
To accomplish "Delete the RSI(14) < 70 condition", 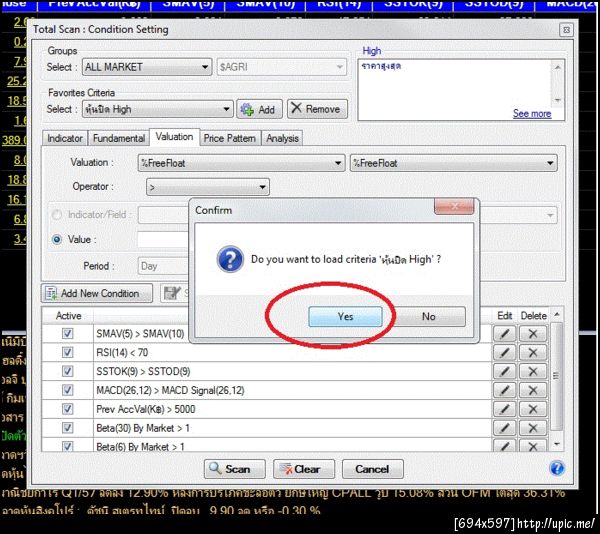I will 532,352.
